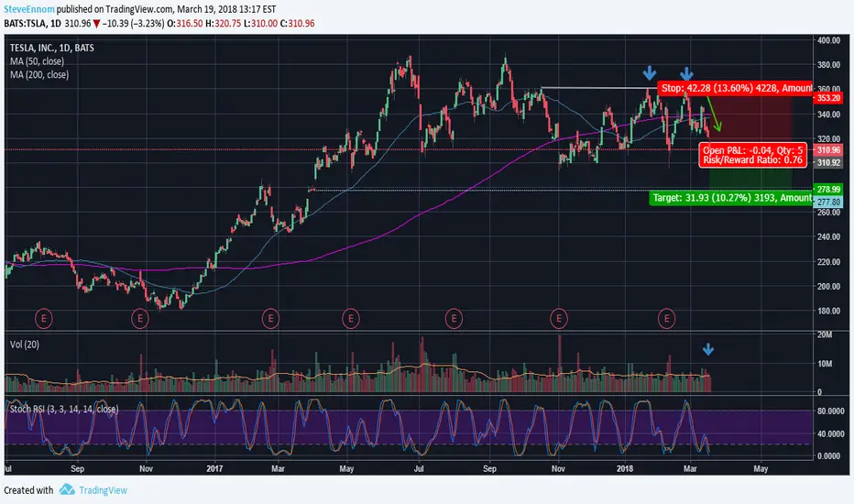Viewport: 854px width, 504px height.
Task: Select the MA (200, close) indicator label
Action: click(39, 75)
